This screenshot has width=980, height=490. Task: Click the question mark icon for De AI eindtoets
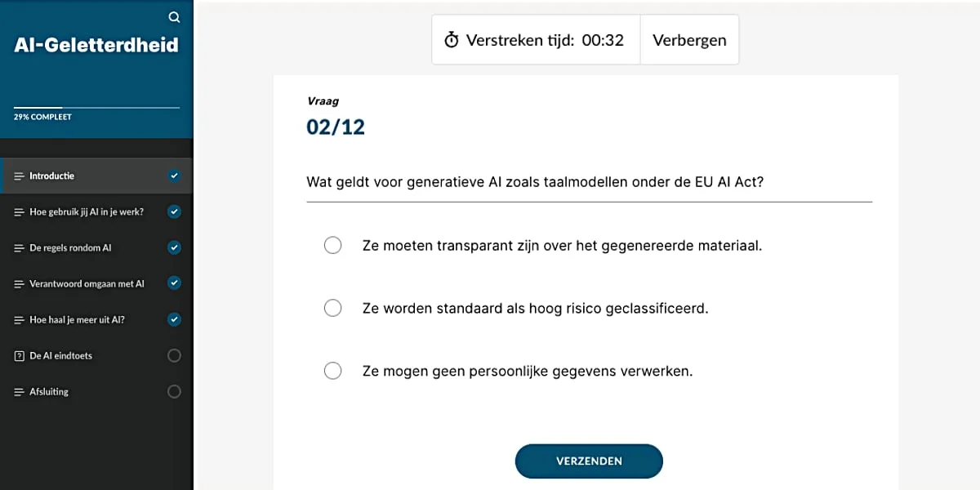coord(18,355)
